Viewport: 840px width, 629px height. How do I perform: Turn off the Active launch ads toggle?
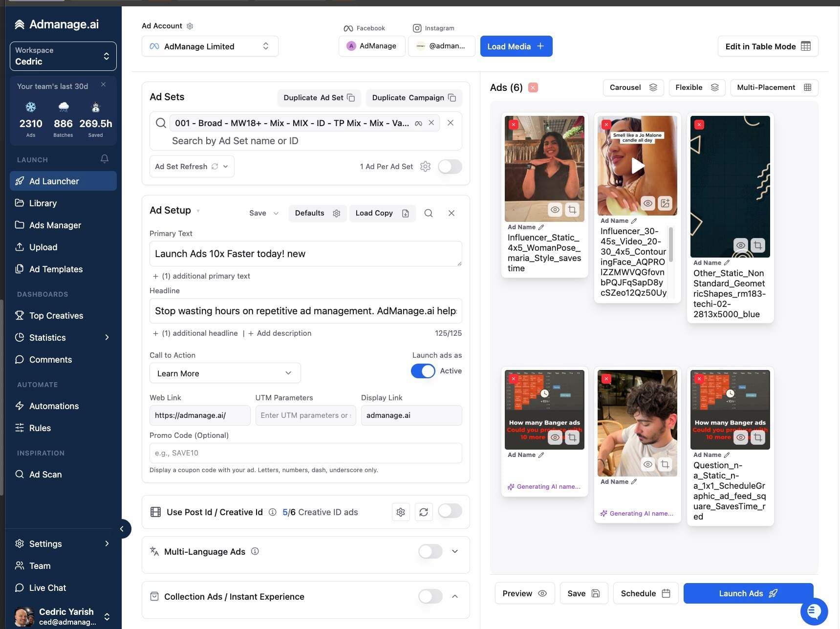[x=422, y=371]
